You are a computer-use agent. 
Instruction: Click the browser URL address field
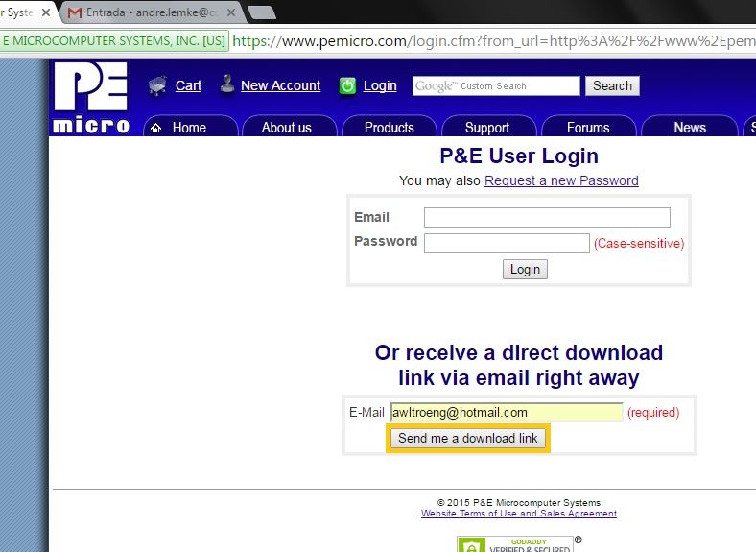494,41
